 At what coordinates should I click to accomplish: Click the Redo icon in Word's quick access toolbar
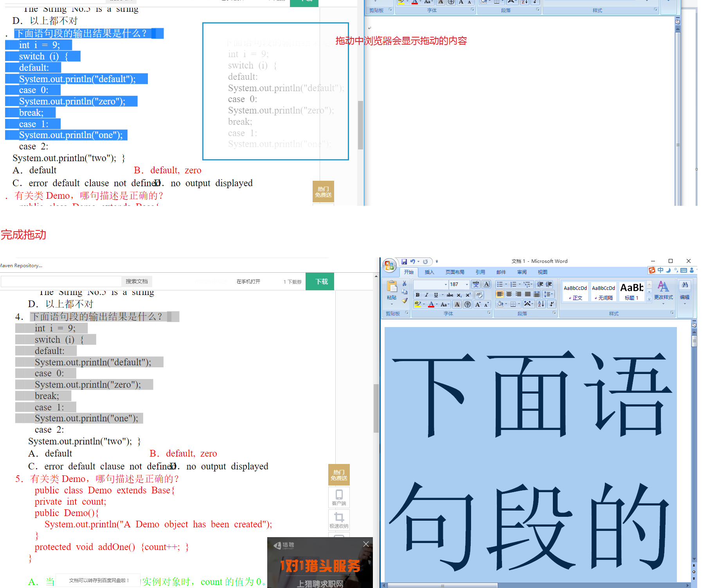(425, 261)
